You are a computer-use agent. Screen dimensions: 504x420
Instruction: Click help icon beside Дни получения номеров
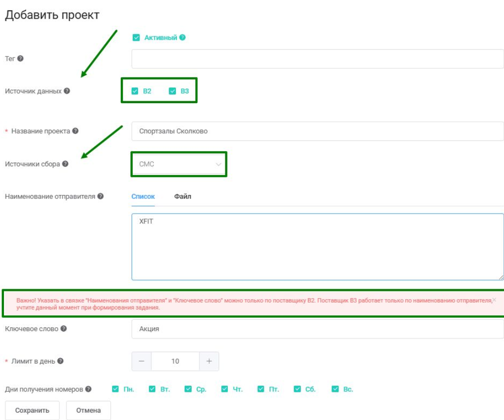88,389
